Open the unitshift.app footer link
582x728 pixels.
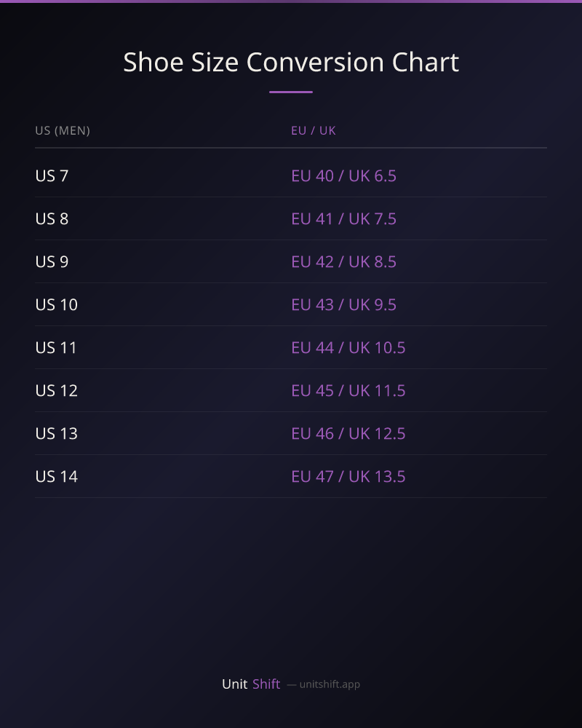tap(330, 684)
